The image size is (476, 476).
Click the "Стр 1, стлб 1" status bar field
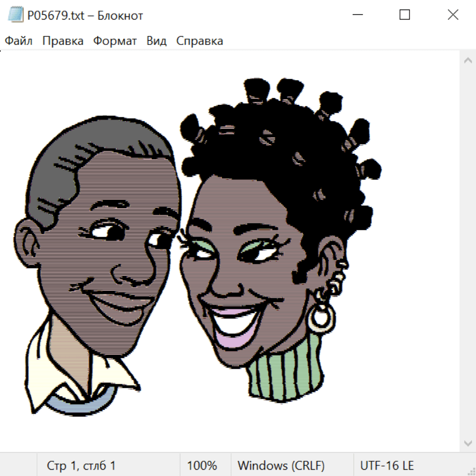click(x=81, y=465)
